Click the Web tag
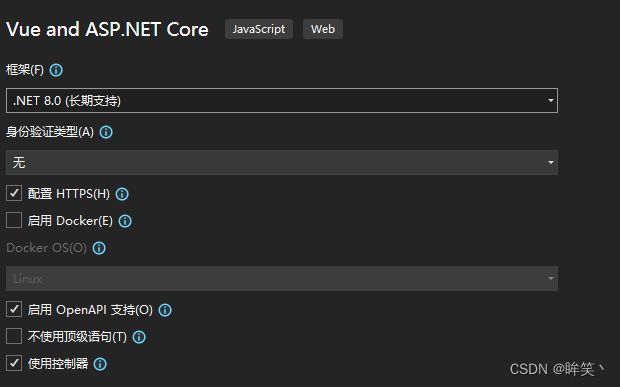The height and width of the screenshot is (387, 620). point(323,29)
